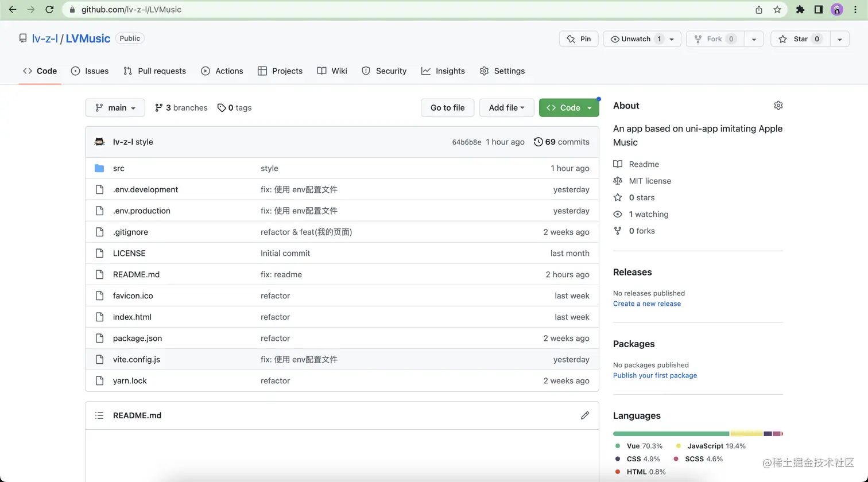Open the yarn.lock file
Screen dimensions: 868x482
tap(130, 380)
